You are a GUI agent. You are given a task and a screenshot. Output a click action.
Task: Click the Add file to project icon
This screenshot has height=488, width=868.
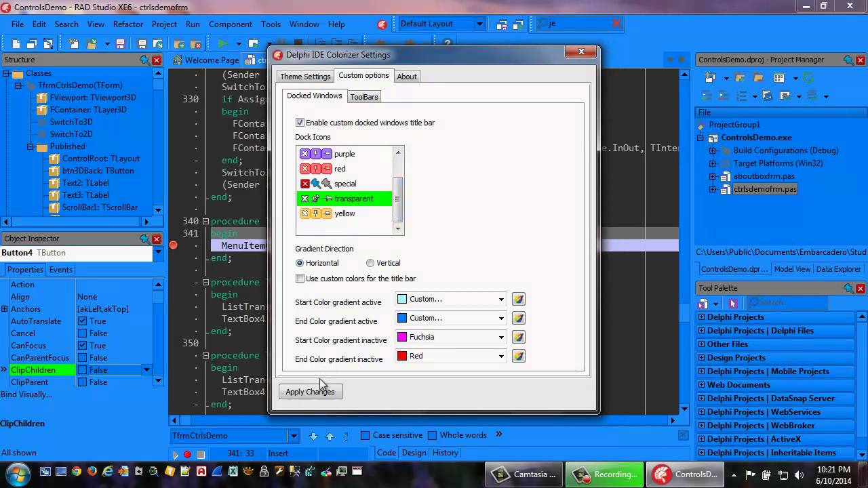[x=179, y=44]
